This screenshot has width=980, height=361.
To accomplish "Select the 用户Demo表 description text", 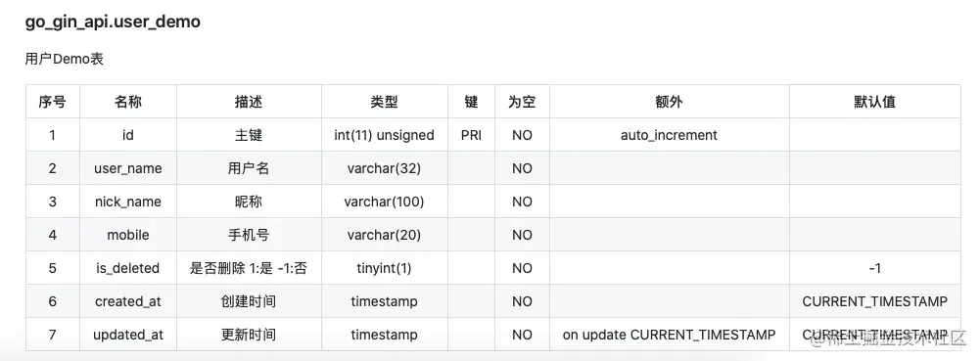I will [65, 60].
